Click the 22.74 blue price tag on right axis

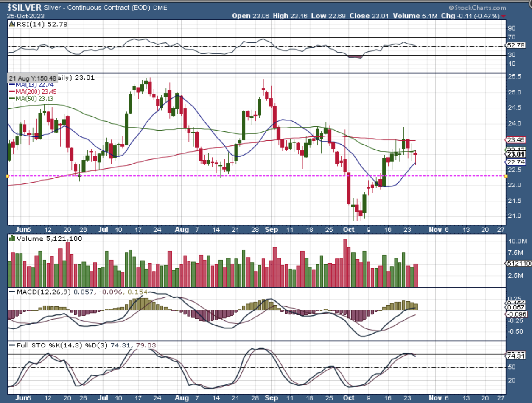(515, 162)
